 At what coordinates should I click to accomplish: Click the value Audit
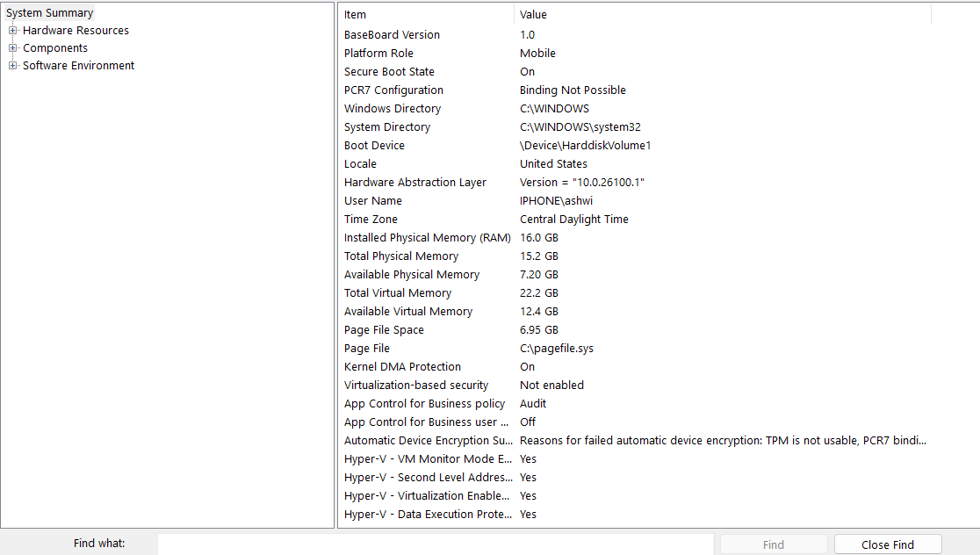coord(533,404)
